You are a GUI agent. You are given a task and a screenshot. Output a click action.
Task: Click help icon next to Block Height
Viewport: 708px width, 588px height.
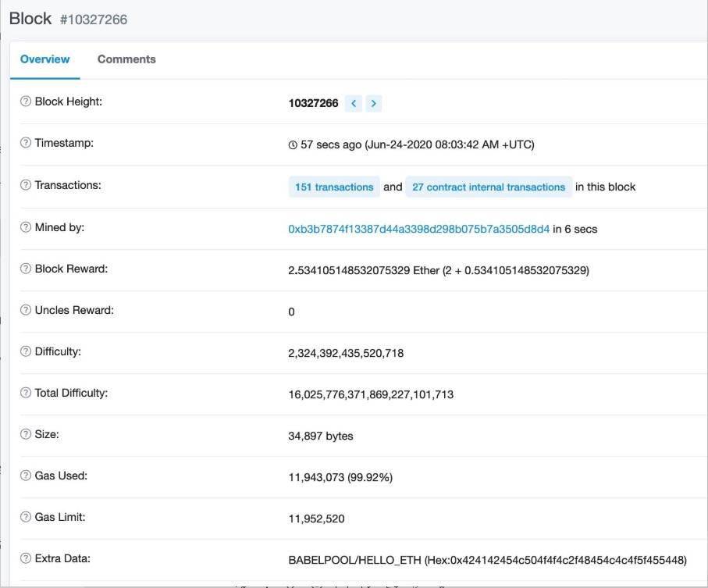click(x=26, y=102)
